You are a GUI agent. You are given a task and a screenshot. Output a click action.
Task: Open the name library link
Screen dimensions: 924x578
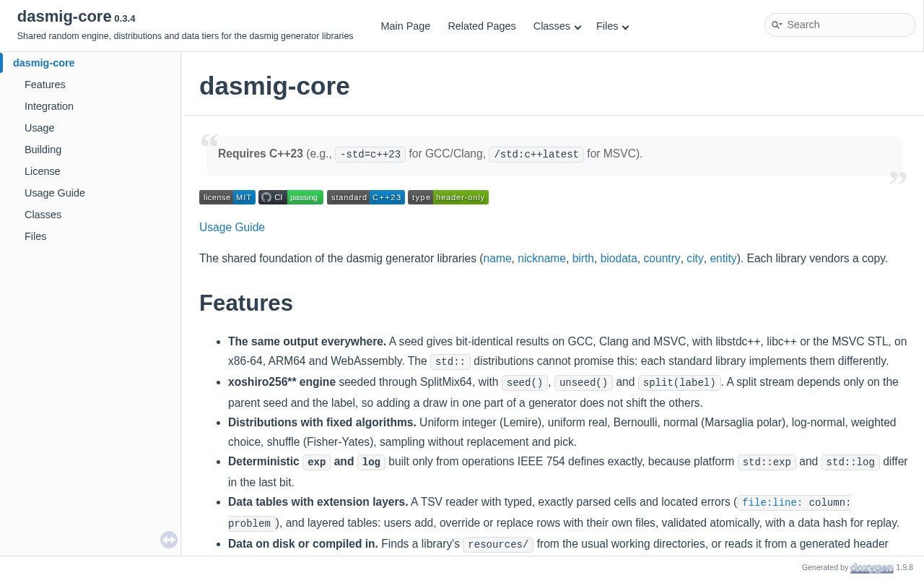(497, 258)
